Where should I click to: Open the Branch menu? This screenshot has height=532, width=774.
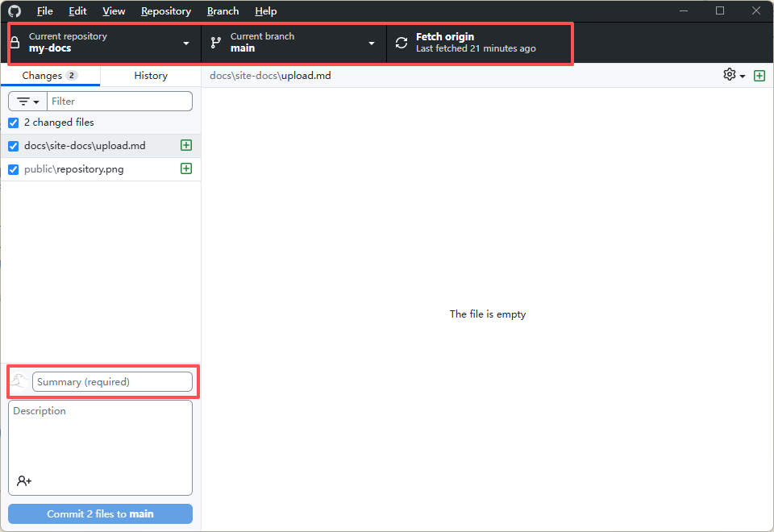point(223,11)
